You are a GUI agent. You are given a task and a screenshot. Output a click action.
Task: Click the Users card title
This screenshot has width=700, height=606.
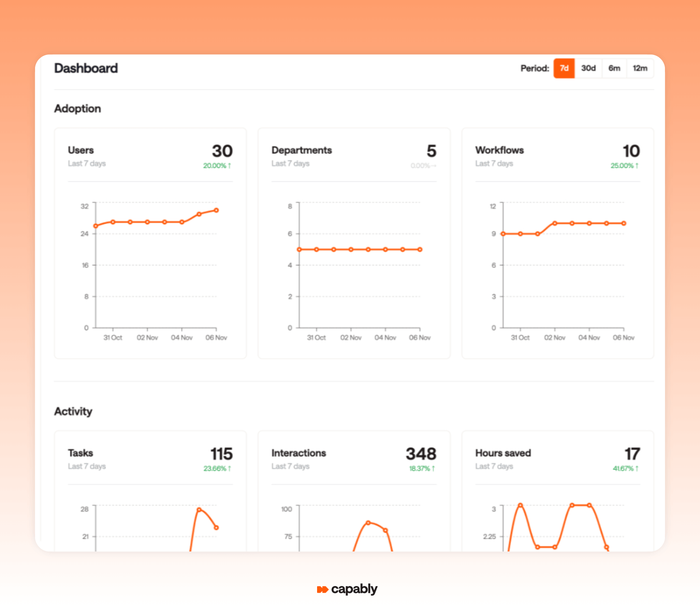tap(81, 150)
